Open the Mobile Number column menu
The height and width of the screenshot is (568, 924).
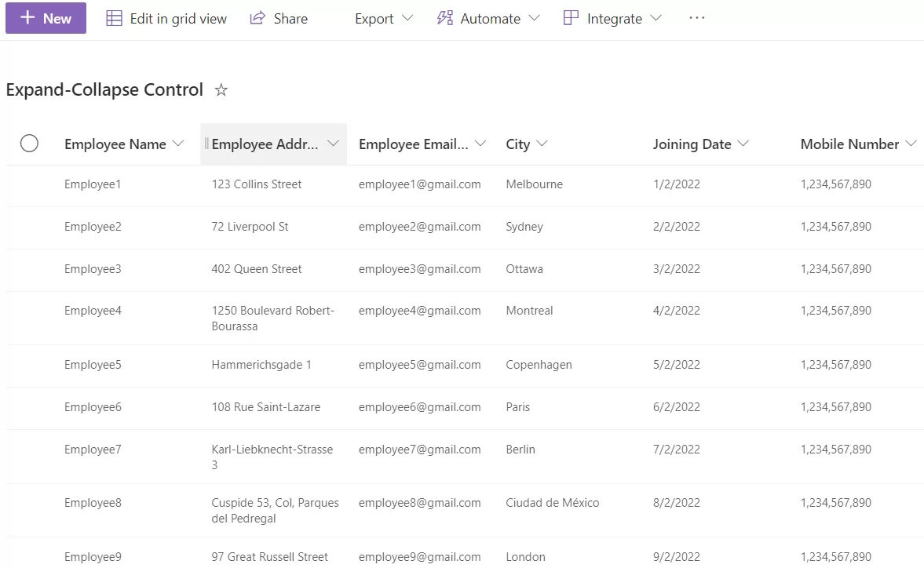coord(911,144)
